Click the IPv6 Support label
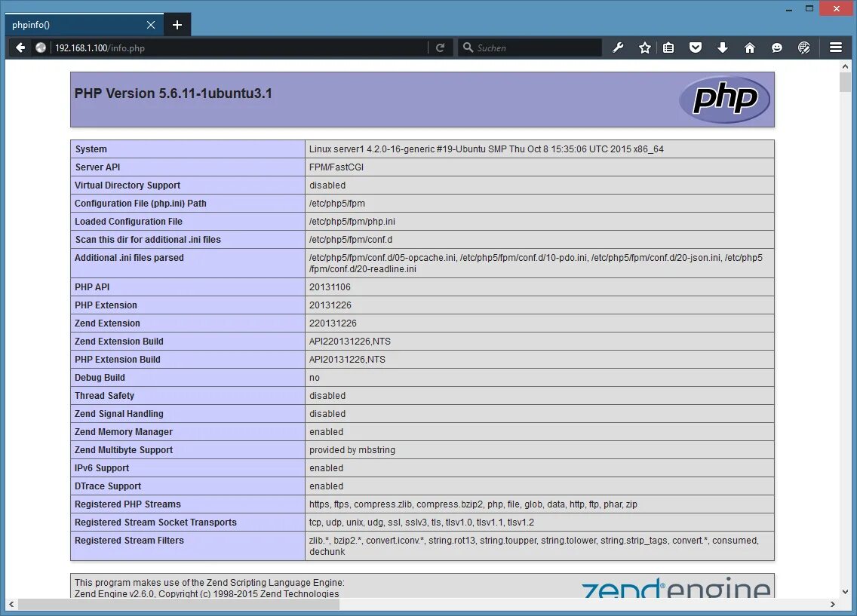857x616 pixels. pos(102,468)
